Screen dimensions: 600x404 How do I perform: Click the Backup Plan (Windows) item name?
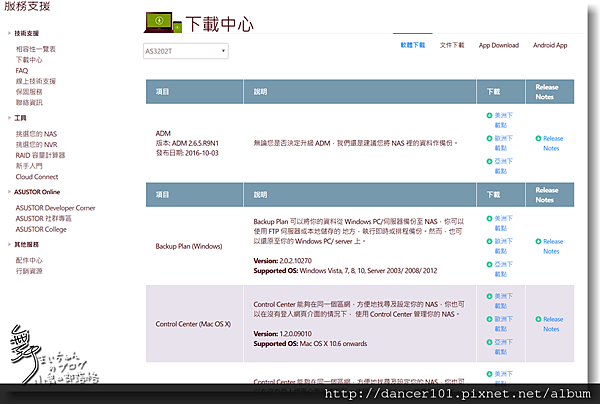pos(189,246)
